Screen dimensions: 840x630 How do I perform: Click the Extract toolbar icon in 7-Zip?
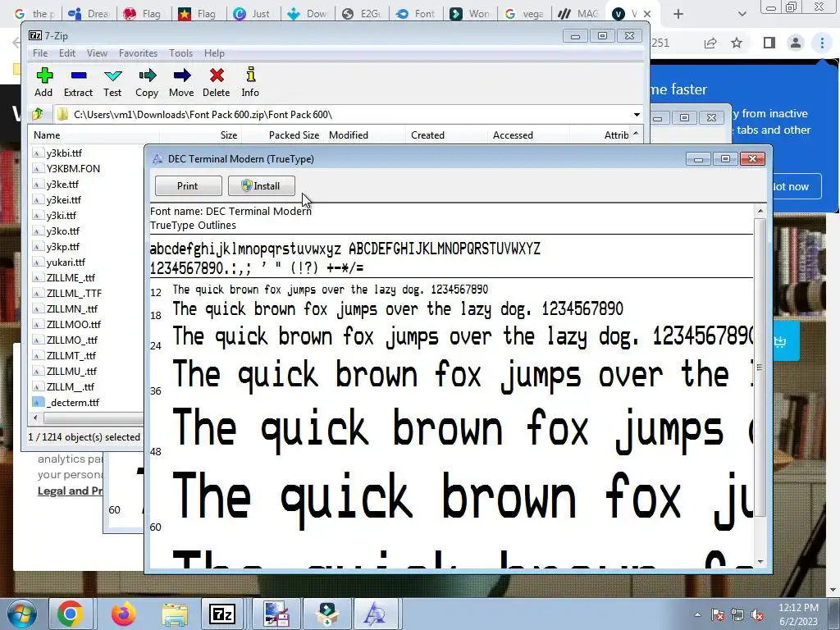(x=78, y=82)
